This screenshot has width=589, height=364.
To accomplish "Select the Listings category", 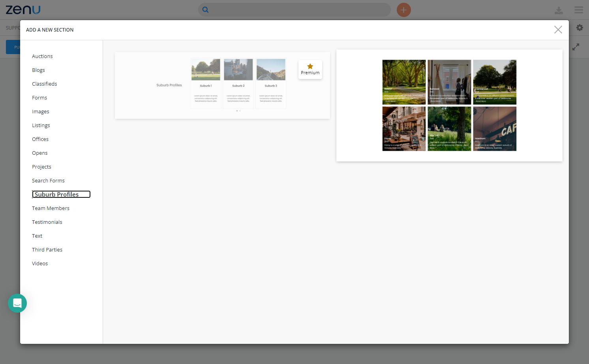I will point(41,126).
